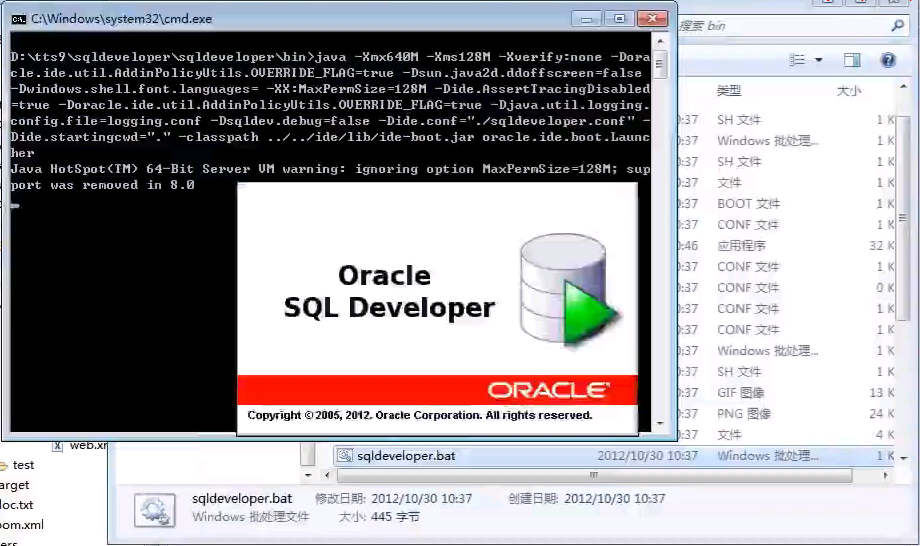This screenshot has height=546, width=920.
Task: Click the details pane batch file thumbnail
Action: coord(154,510)
